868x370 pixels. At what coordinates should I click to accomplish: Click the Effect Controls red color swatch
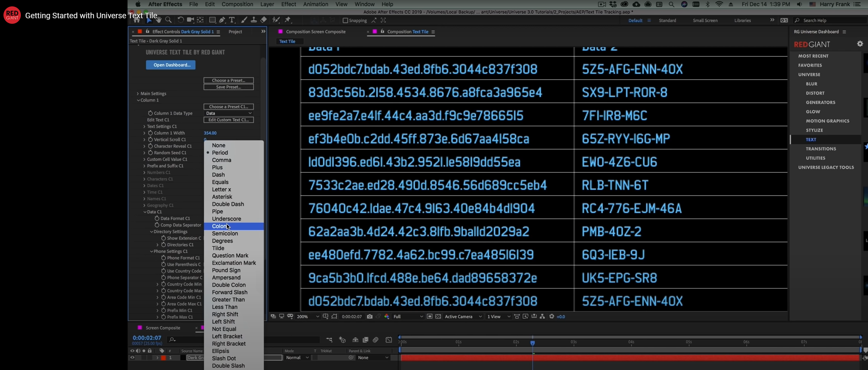click(x=140, y=31)
